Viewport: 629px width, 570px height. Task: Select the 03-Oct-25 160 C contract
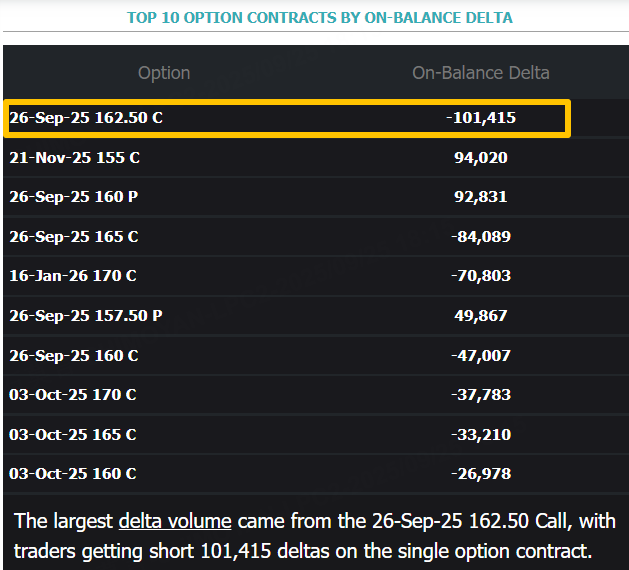(x=73, y=474)
